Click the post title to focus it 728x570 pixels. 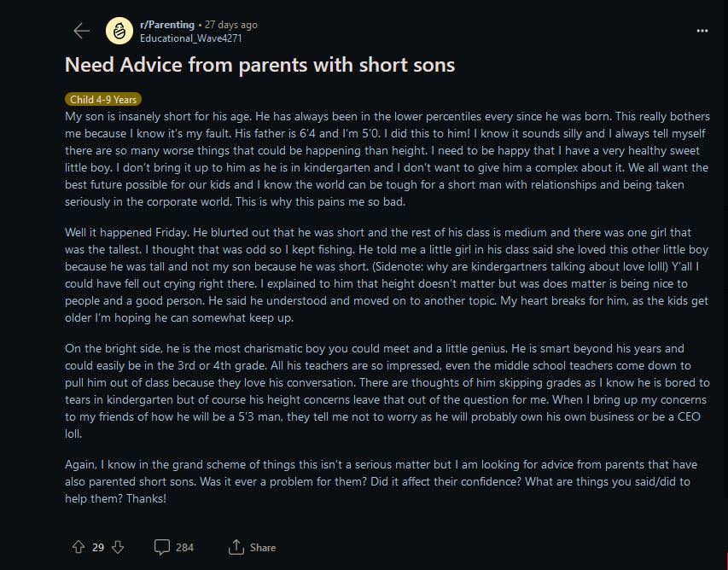259,65
